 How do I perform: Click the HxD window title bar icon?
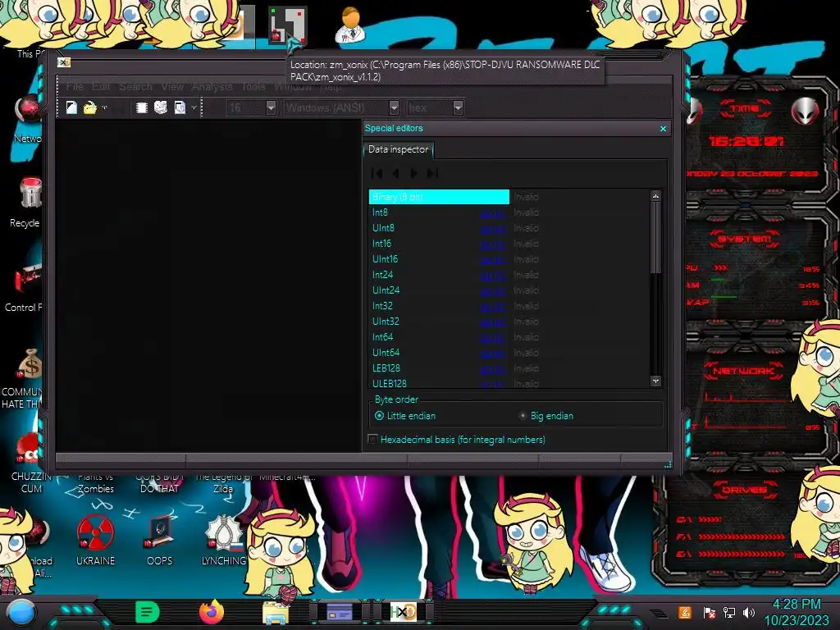pos(64,62)
